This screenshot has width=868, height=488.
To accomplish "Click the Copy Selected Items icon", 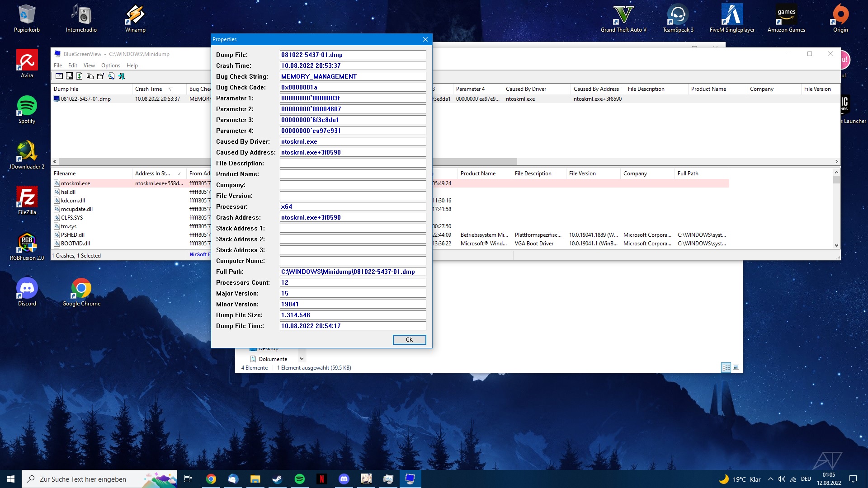I will [x=90, y=76].
